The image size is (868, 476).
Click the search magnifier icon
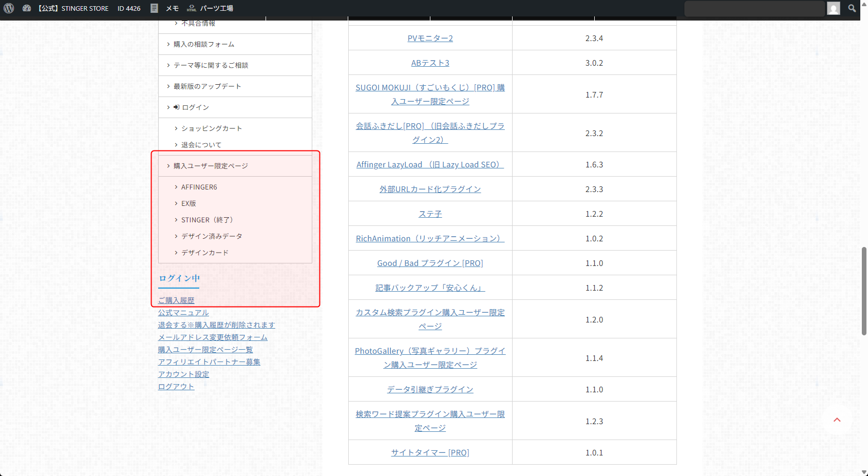tap(852, 8)
